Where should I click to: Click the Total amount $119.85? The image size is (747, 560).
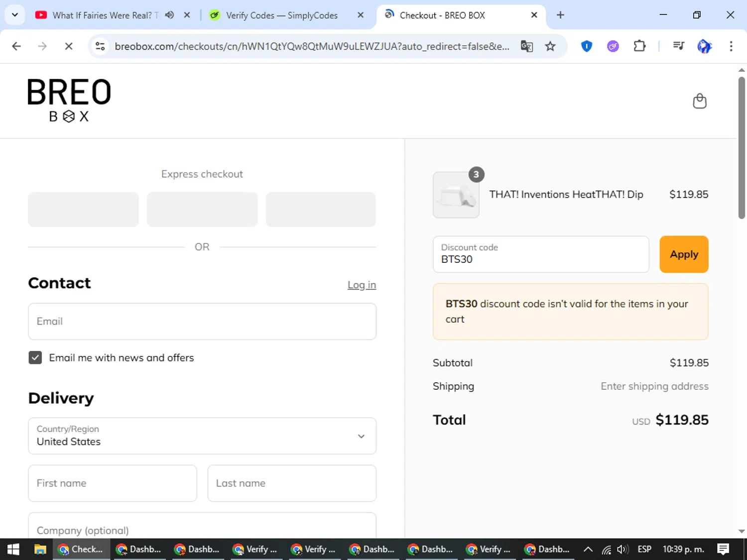[682, 420]
